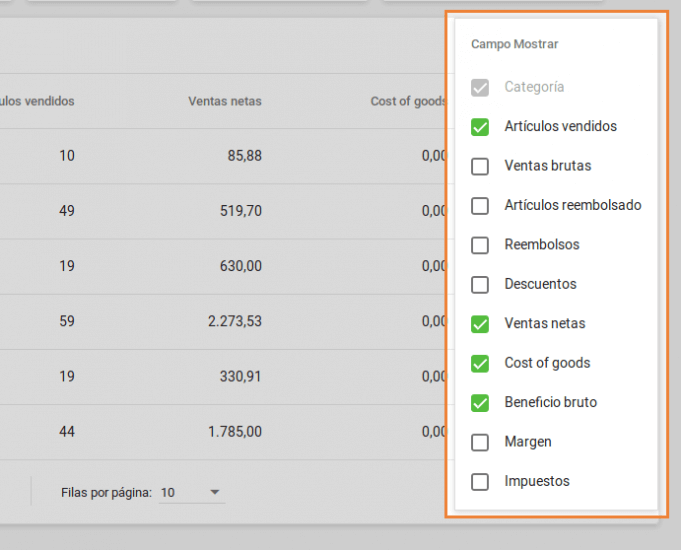Toggle the Reembolsos checkbox on
The height and width of the screenshot is (550, 681).
pos(480,245)
